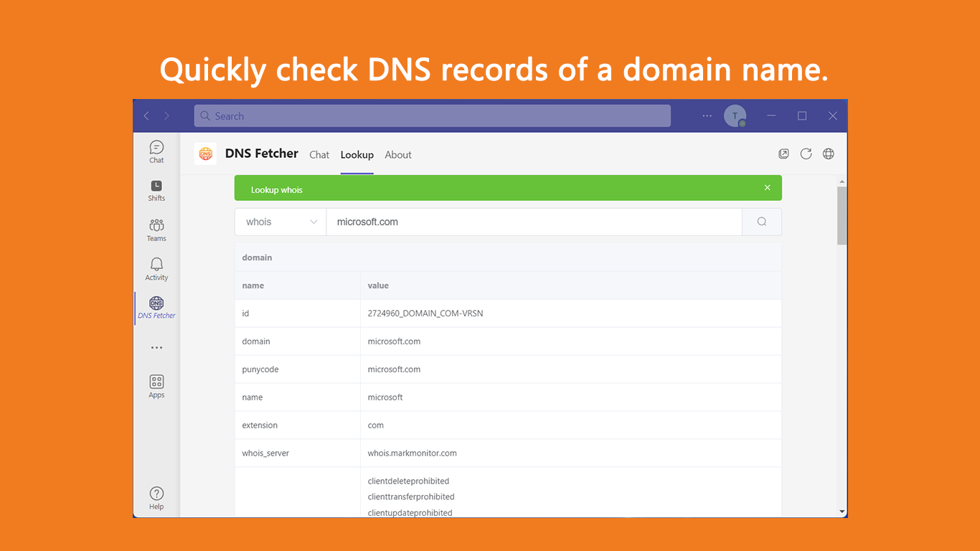Click the clienttransferprohibited status text
980x551 pixels.
pos(411,496)
